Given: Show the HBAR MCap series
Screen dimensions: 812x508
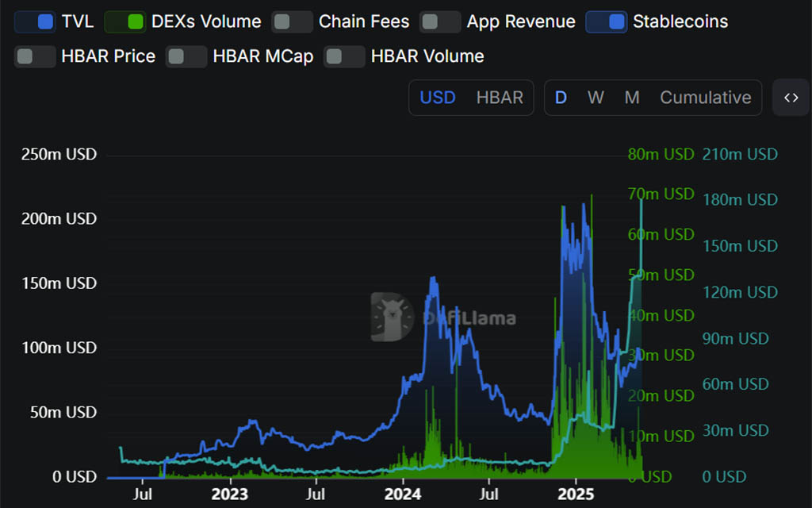Looking at the screenshot, I should pos(186,56).
